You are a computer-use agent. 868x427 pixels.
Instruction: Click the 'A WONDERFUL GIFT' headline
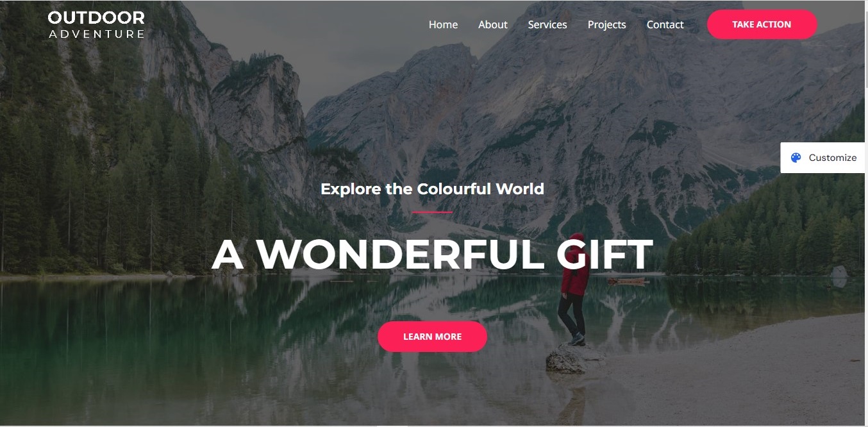[432, 255]
